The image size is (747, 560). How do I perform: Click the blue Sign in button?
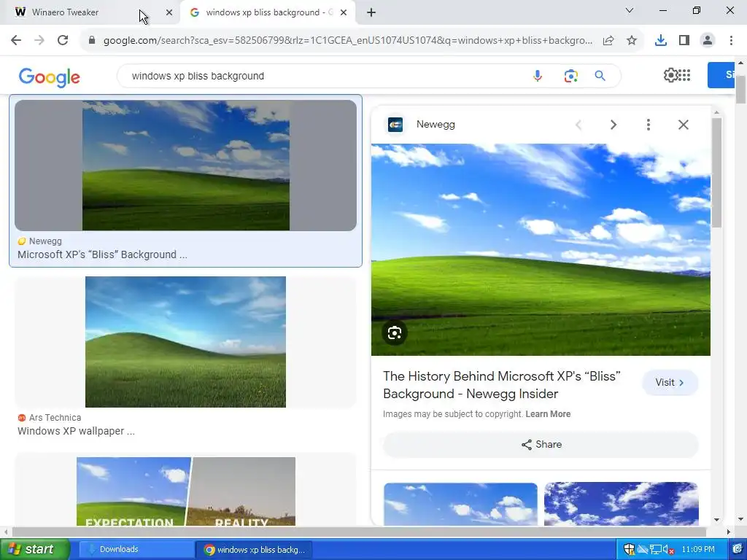click(721, 75)
